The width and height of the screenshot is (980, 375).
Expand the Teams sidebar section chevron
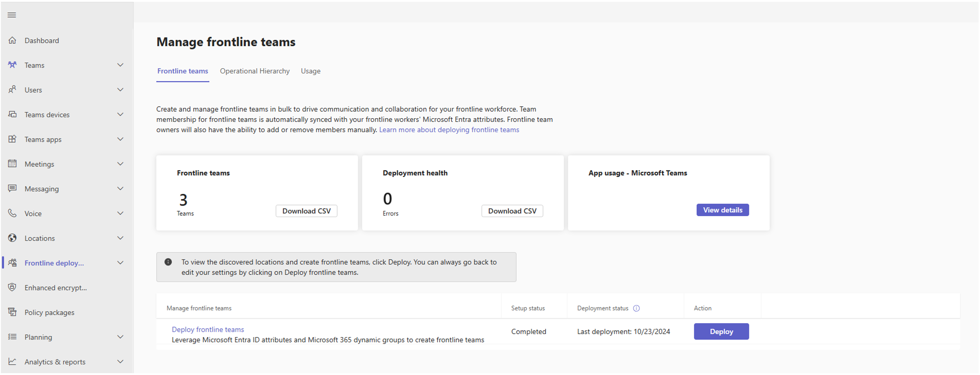click(x=120, y=65)
